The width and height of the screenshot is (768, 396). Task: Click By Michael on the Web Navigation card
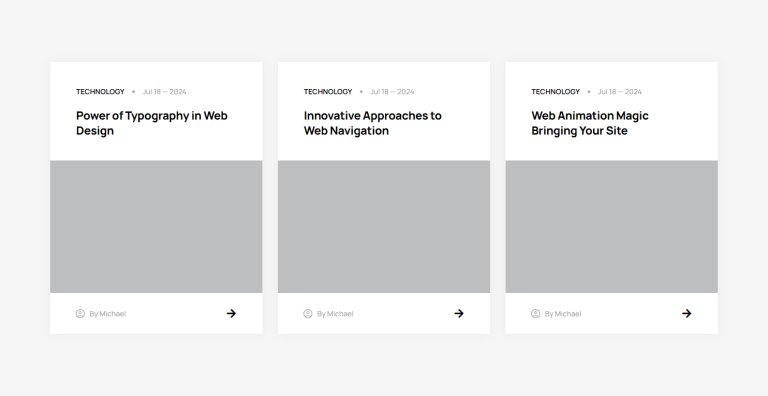click(336, 314)
